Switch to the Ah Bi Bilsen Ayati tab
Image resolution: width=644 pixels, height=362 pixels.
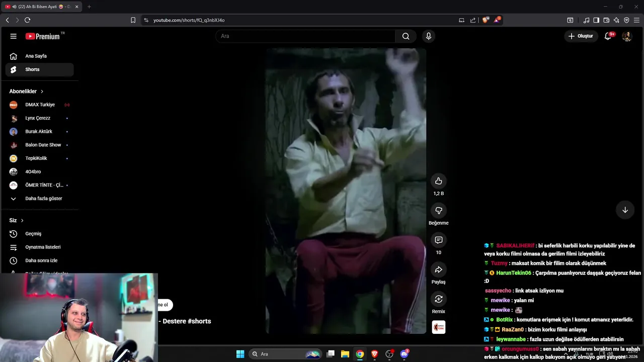pos(41,7)
